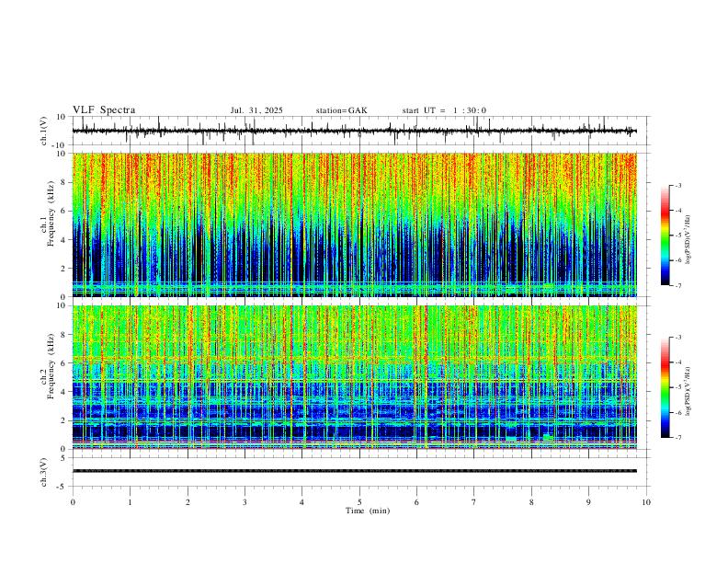Click the "-3" tick on ch.2 colour bar
The height and width of the screenshot is (563, 728).
click(677, 338)
